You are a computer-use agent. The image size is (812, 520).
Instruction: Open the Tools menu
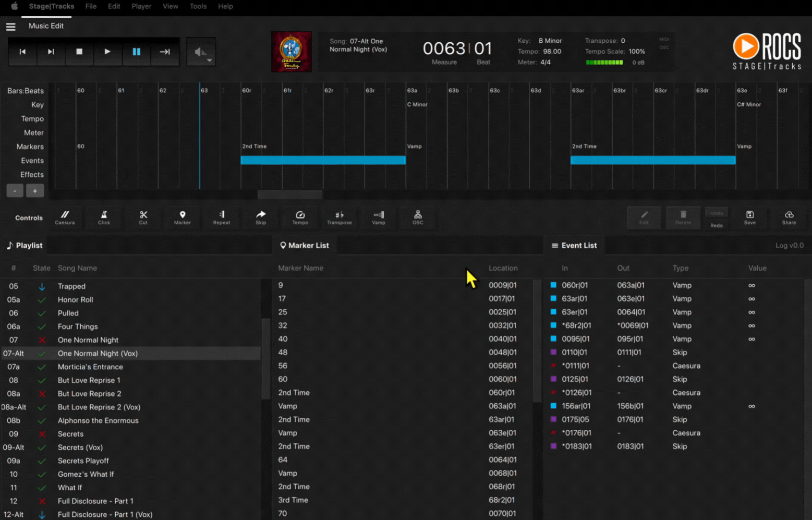pyautogui.click(x=198, y=6)
